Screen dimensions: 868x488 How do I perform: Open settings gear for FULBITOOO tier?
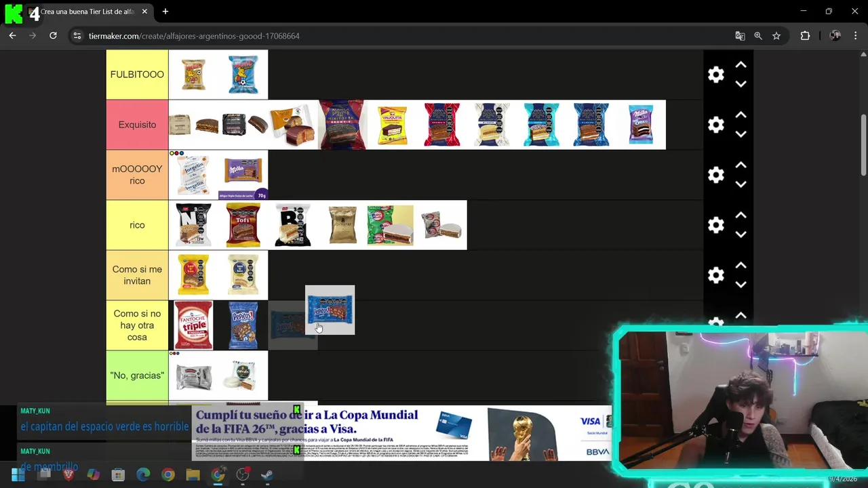point(716,75)
